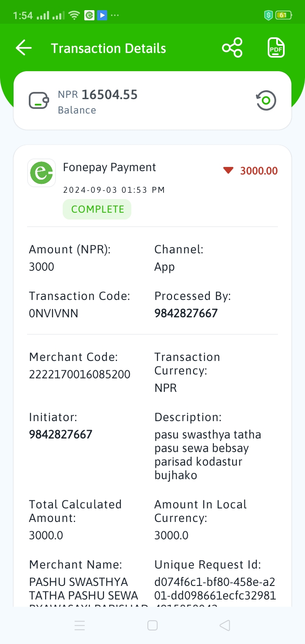Tap Android back triangle button

[225, 625]
